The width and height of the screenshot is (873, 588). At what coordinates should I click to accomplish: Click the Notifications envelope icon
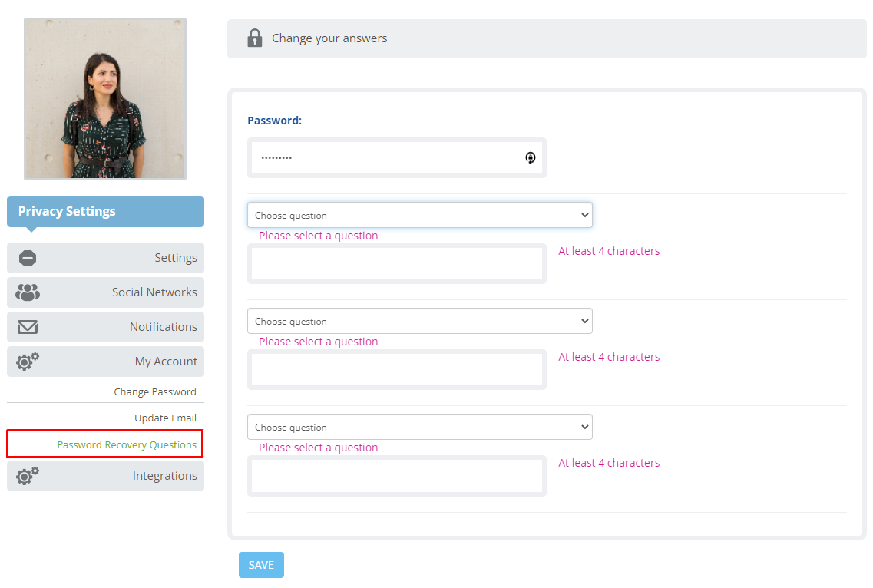click(28, 327)
